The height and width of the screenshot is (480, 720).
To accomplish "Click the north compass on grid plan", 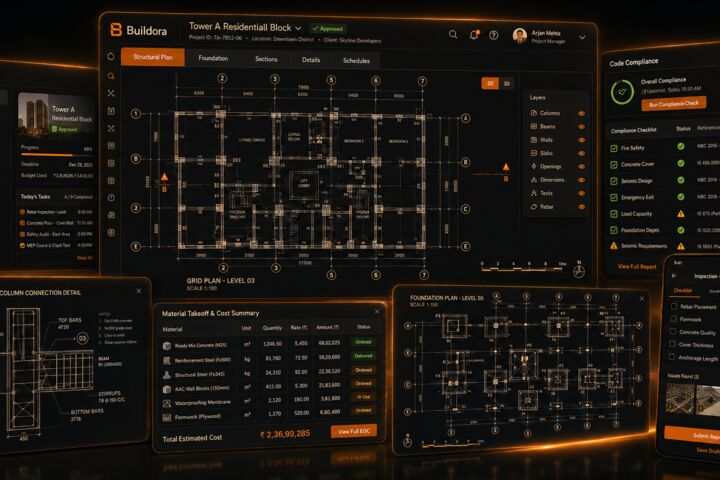I will [x=579, y=271].
